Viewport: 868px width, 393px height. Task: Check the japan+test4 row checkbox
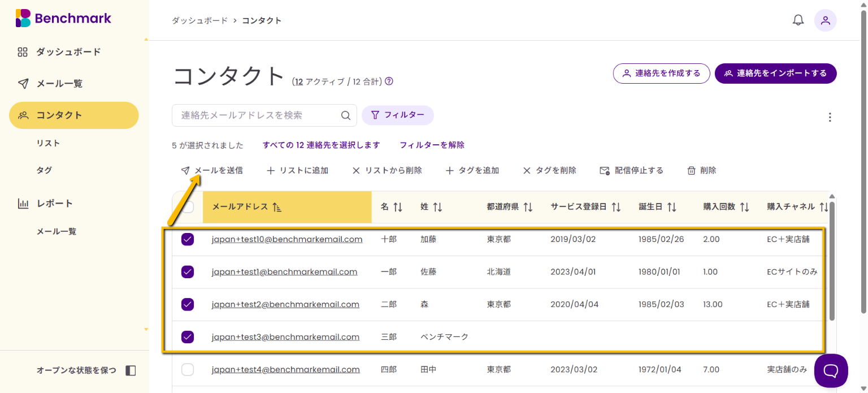tap(188, 370)
